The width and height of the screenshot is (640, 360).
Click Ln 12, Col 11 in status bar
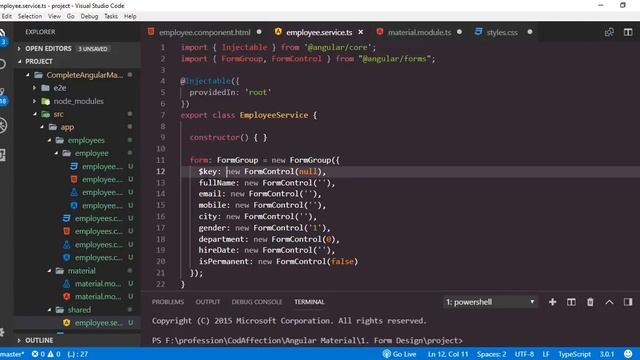pos(448,354)
